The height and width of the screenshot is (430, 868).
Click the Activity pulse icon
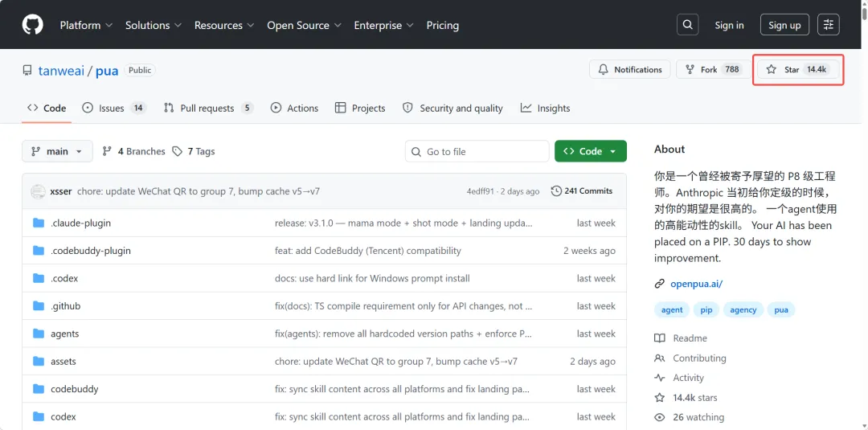tap(659, 378)
